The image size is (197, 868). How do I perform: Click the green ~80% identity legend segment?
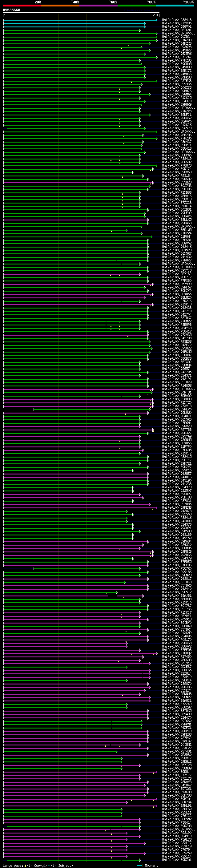tap(137, 6)
